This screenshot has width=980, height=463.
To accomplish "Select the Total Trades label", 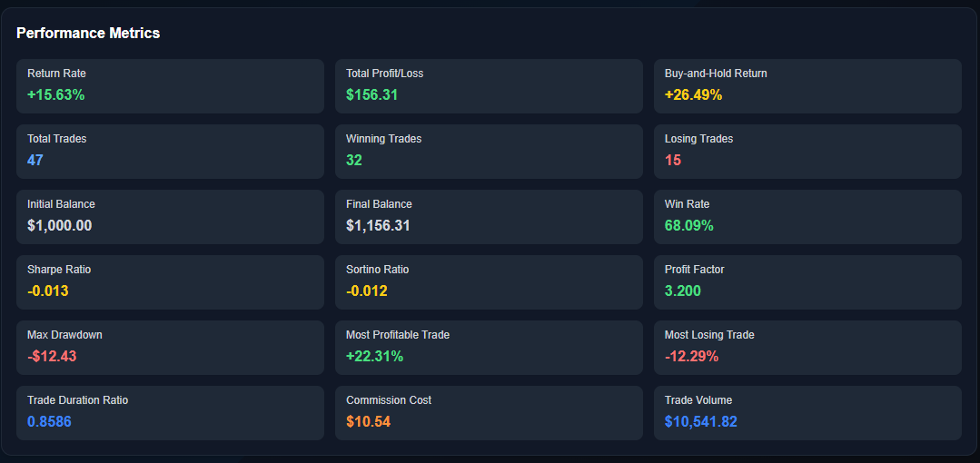I will [57, 139].
